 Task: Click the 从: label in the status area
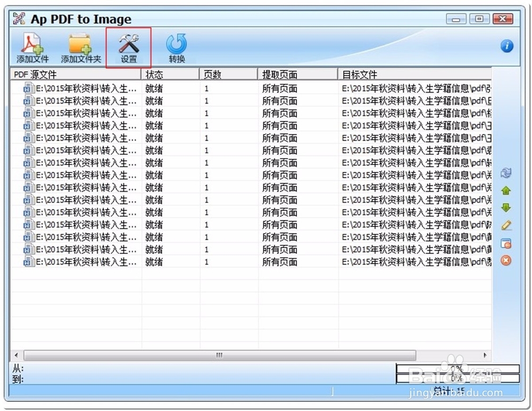18,368
